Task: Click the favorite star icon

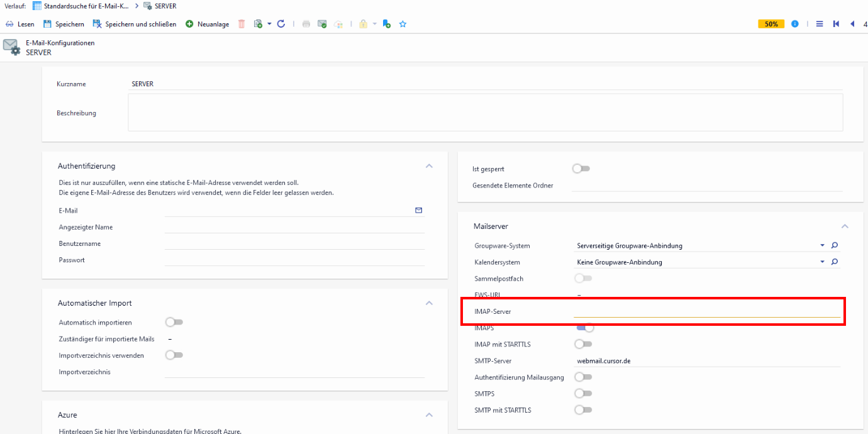Action: click(x=403, y=24)
